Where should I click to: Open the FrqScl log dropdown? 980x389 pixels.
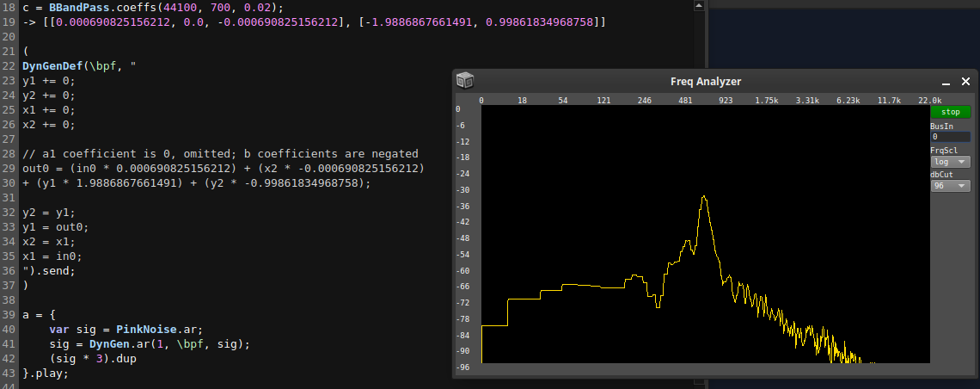click(950, 162)
